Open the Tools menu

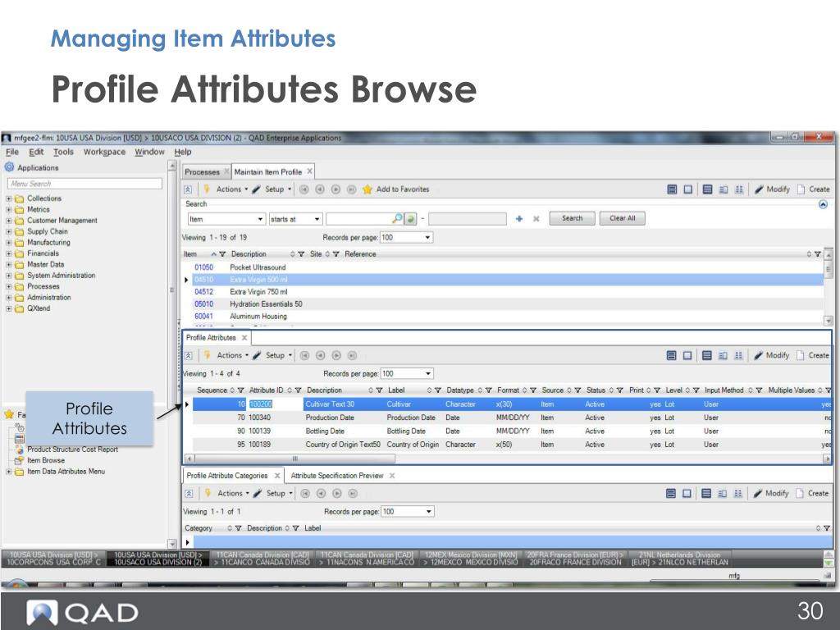pyautogui.click(x=63, y=152)
